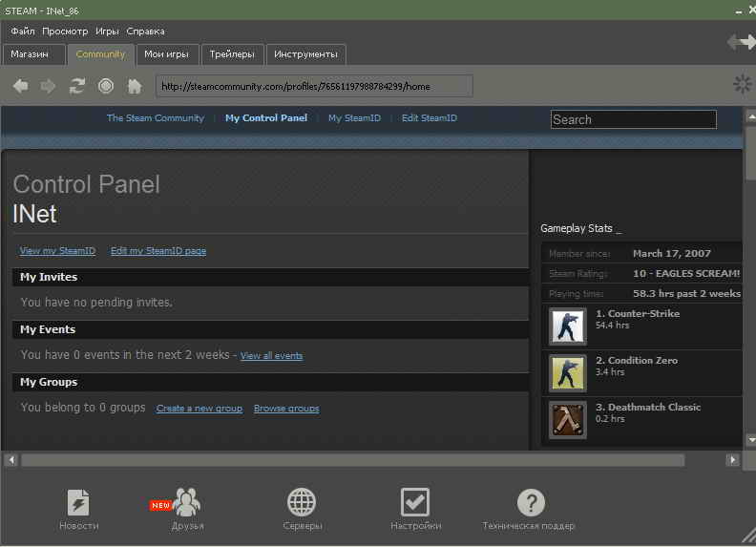Click the Counter-Strike game thumbnail
Screen dimensions: 756x547
click(x=568, y=326)
